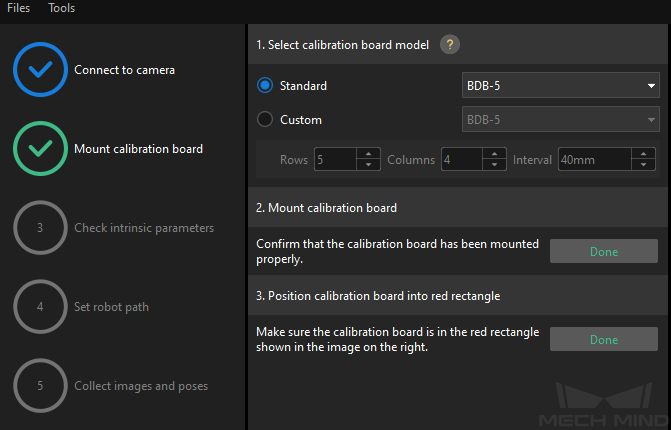Click the Connect to camera checkmark circle

pos(40,70)
